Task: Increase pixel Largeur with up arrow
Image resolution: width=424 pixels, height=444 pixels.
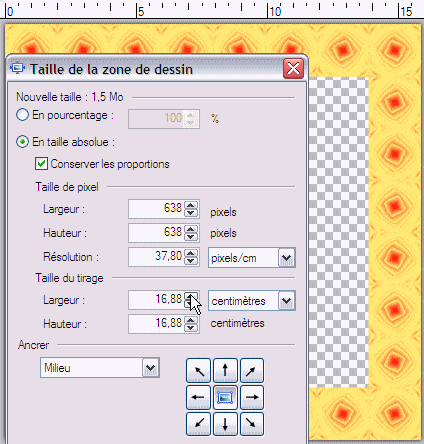Action: [191, 206]
